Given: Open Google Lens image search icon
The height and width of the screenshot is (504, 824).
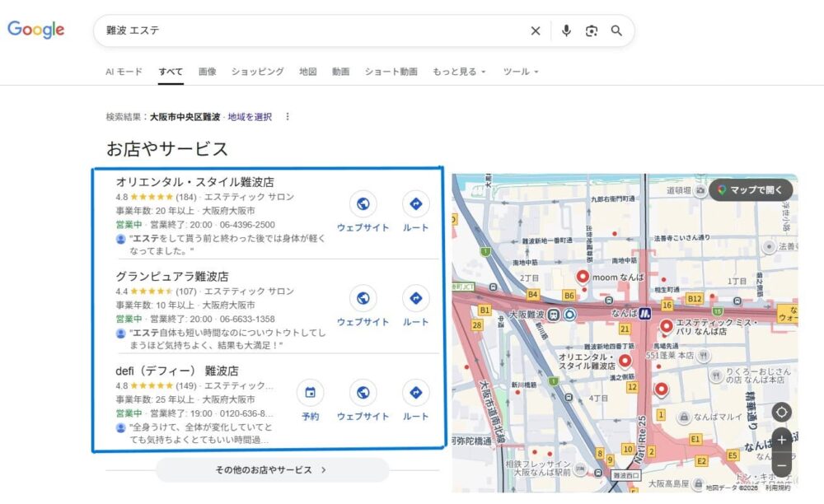Looking at the screenshot, I should (591, 30).
